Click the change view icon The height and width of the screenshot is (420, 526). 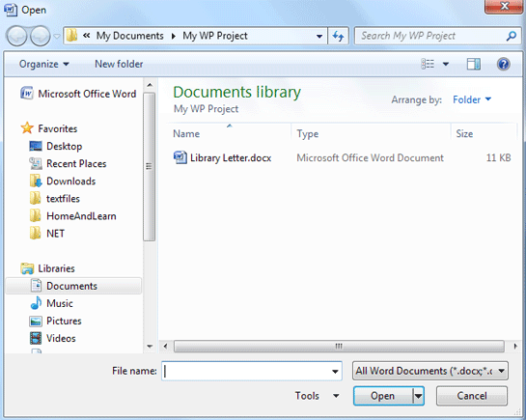point(428,64)
